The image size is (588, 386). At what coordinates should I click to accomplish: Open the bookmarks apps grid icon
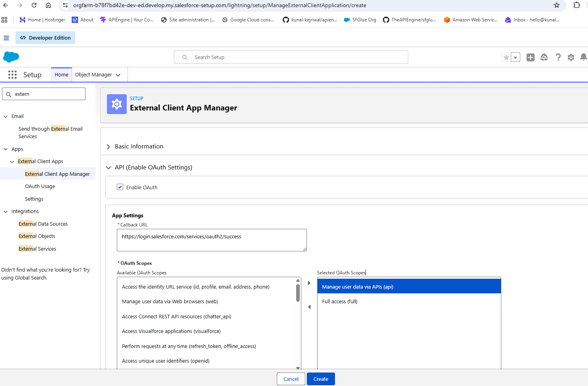tap(5, 20)
